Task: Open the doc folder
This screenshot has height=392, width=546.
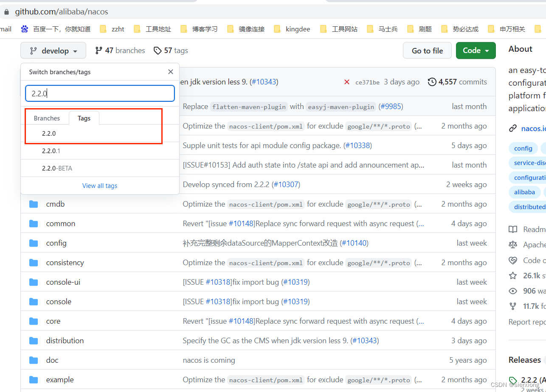Action: pyautogui.click(x=52, y=360)
